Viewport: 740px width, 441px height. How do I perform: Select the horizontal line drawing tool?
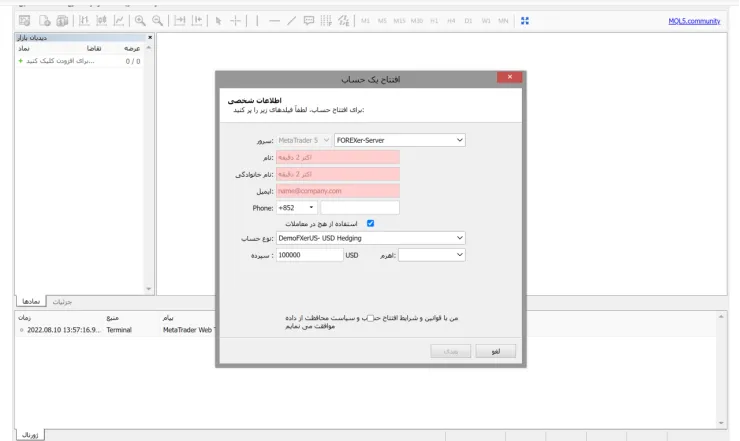[x=274, y=21]
